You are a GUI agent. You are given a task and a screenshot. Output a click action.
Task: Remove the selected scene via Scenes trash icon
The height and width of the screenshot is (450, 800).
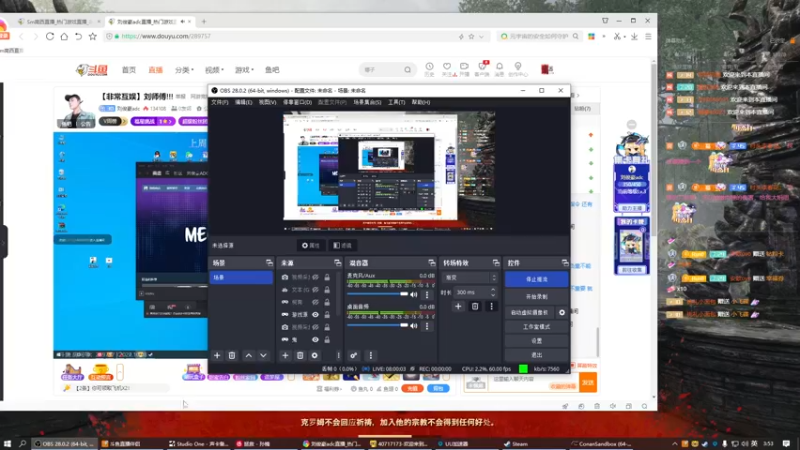coord(232,355)
